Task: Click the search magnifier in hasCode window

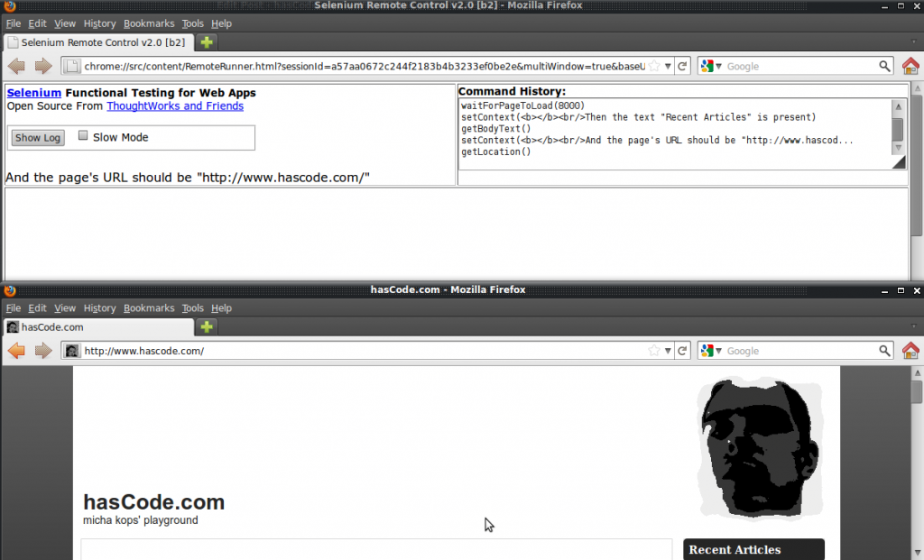Action: click(884, 351)
